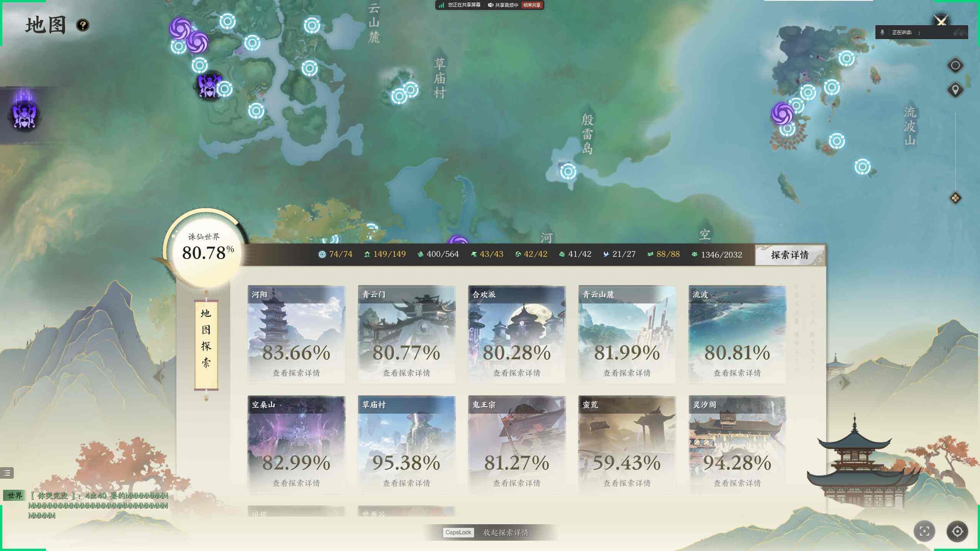Click the 正在讲话 speaking status text

pyautogui.click(x=902, y=33)
